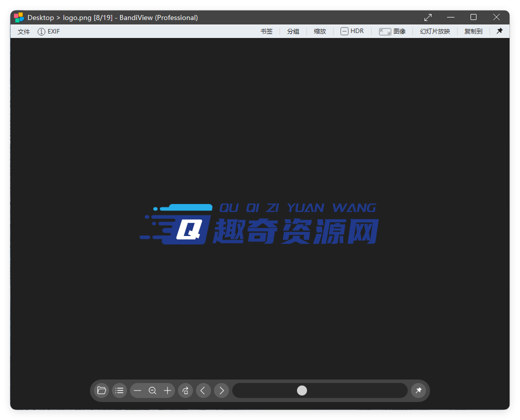Open the thumbnail list view icon
Image resolution: width=520 pixels, height=420 pixels.
(119, 390)
